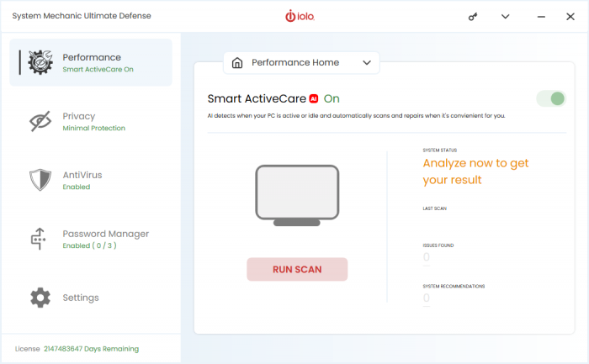
Task: Open the Privacy section
Action: click(91, 121)
